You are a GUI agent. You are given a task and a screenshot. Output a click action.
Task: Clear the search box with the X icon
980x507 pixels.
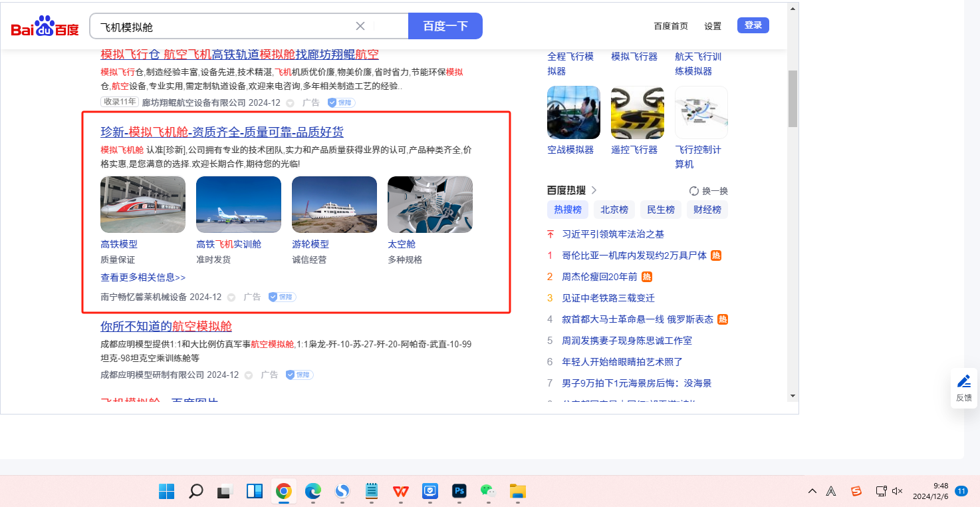pos(360,26)
